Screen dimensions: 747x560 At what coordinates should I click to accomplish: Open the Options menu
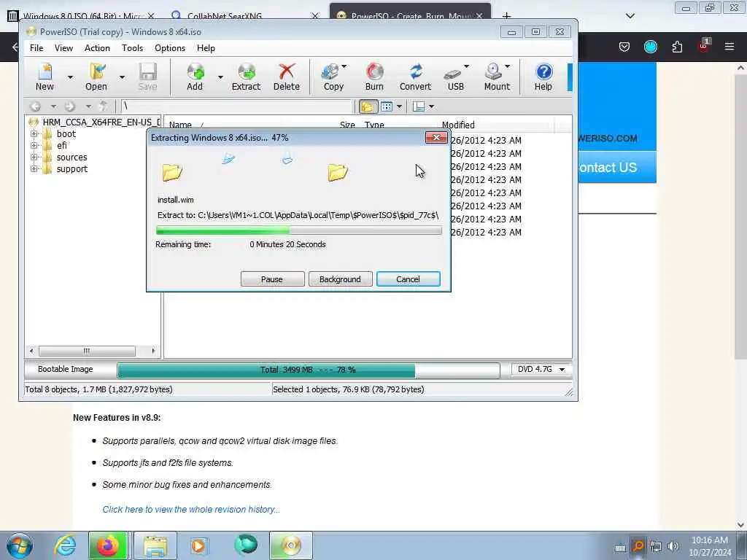[170, 48]
